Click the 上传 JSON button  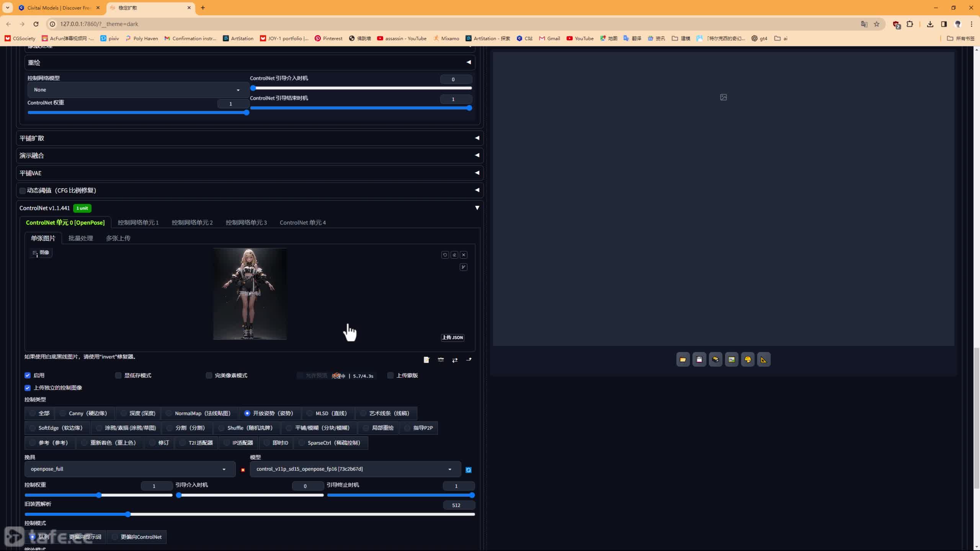(x=452, y=337)
